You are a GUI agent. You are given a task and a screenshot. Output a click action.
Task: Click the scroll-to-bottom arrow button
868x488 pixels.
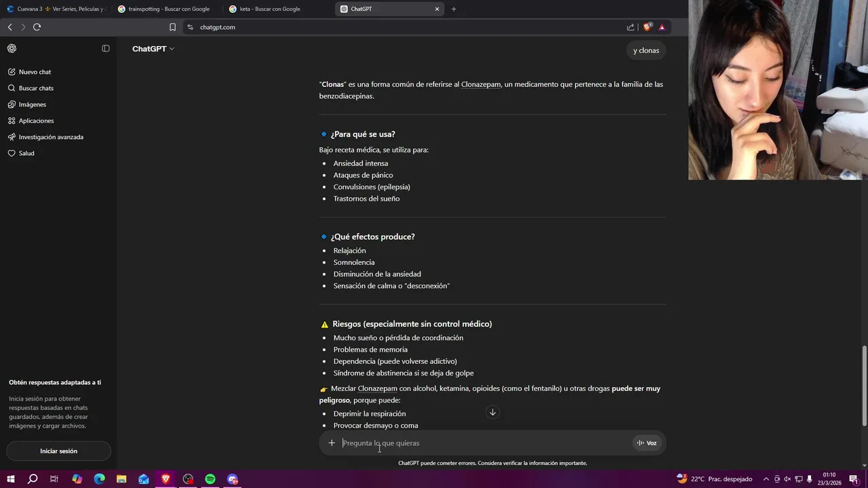[x=492, y=412]
